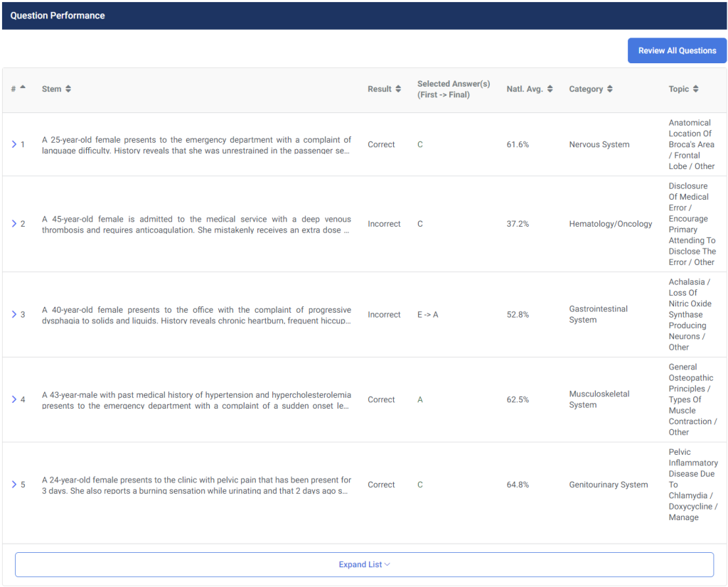Screen dimensions: 728x587
Task: Select the pelvic pain question stem text
Action: tap(196, 485)
